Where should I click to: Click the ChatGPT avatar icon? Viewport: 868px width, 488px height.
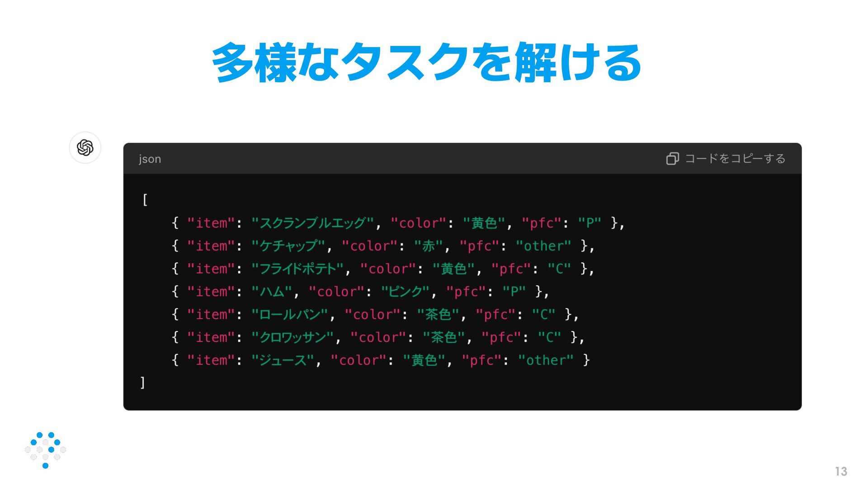pos(85,148)
